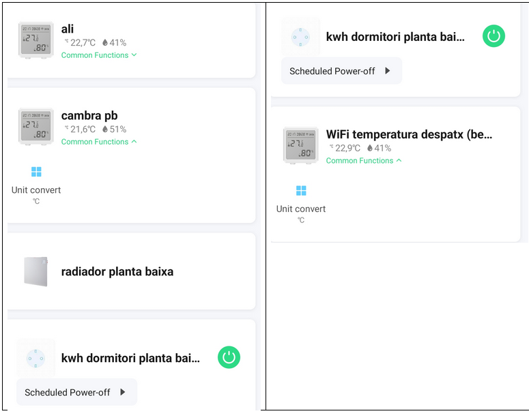
Task: Click the 22,9°C temperature reading
Action: click(x=347, y=148)
